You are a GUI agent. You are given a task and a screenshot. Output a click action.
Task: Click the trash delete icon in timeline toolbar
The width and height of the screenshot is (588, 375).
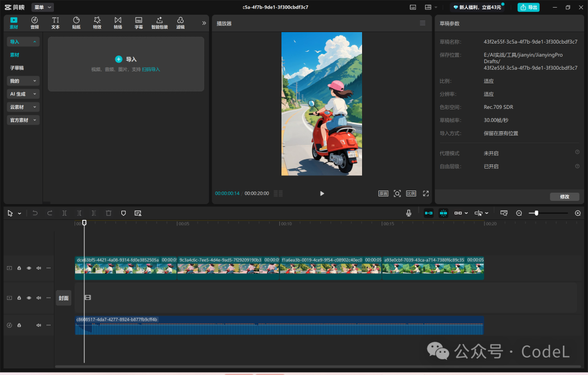pos(109,213)
